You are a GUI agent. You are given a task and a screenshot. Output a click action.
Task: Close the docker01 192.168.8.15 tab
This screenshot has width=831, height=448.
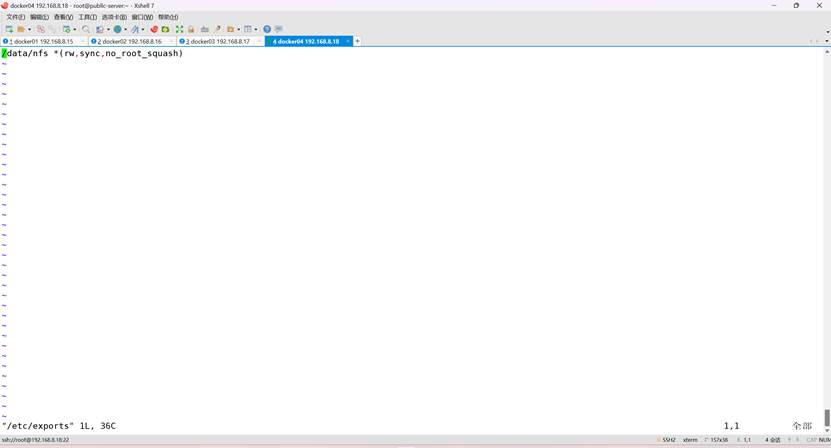coord(83,41)
